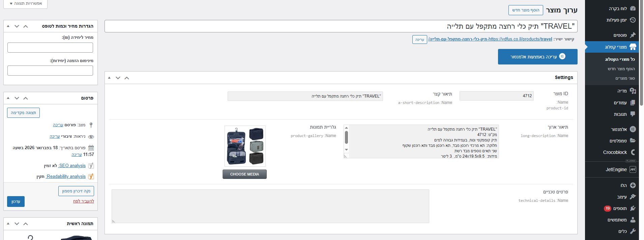644x240 pixels.
Task: Open the Posts pushpin icon
Action: (633, 35)
